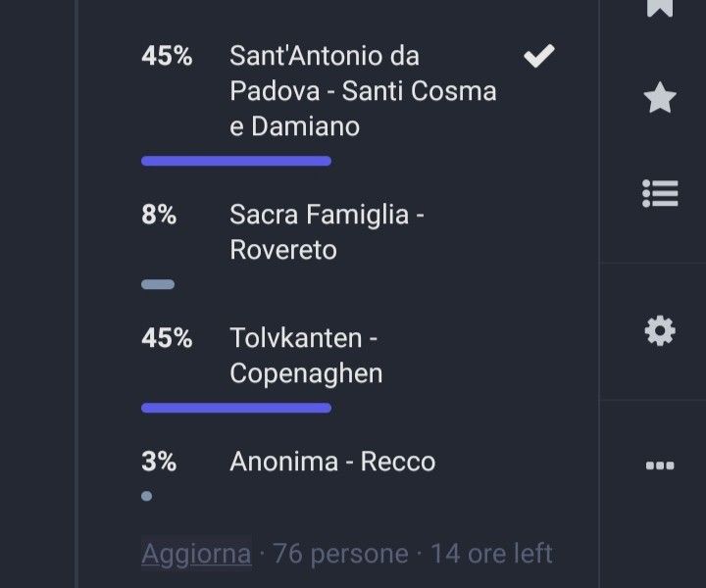The image size is (706, 588).
Task: Pick the Anonima - Recco poll option
Action: click(x=332, y=462)
